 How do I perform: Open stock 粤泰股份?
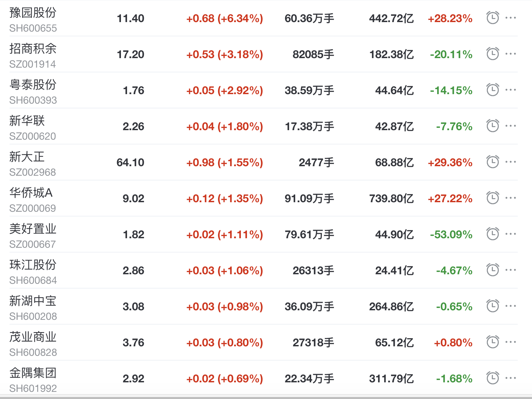coord(33,85)
